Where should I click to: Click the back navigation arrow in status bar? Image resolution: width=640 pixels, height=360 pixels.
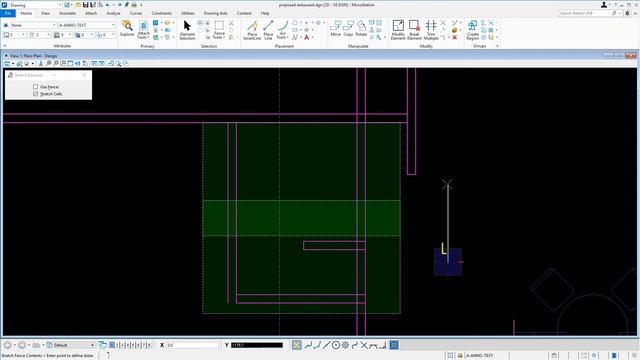tap(7, 345)
